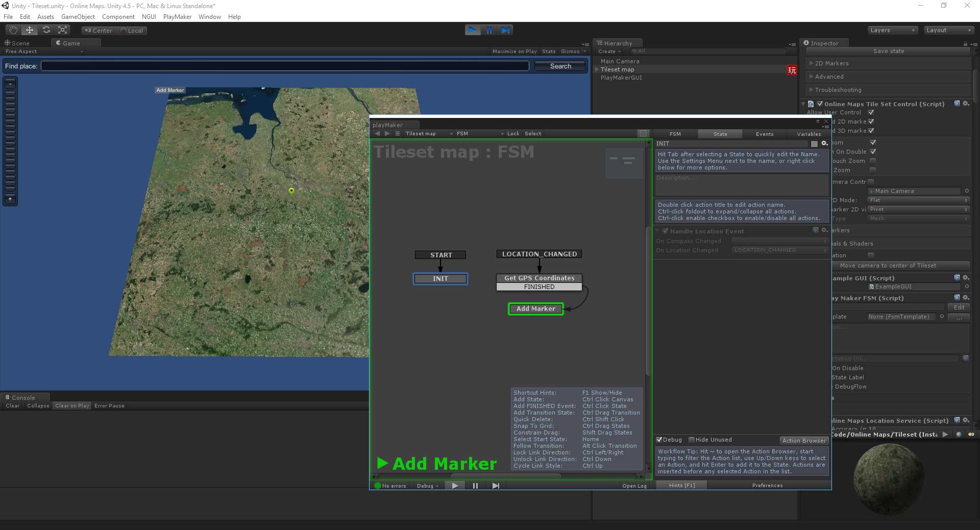Go forward with PlayMaker next arrow
Screen dimensions: 980x530
387,134
